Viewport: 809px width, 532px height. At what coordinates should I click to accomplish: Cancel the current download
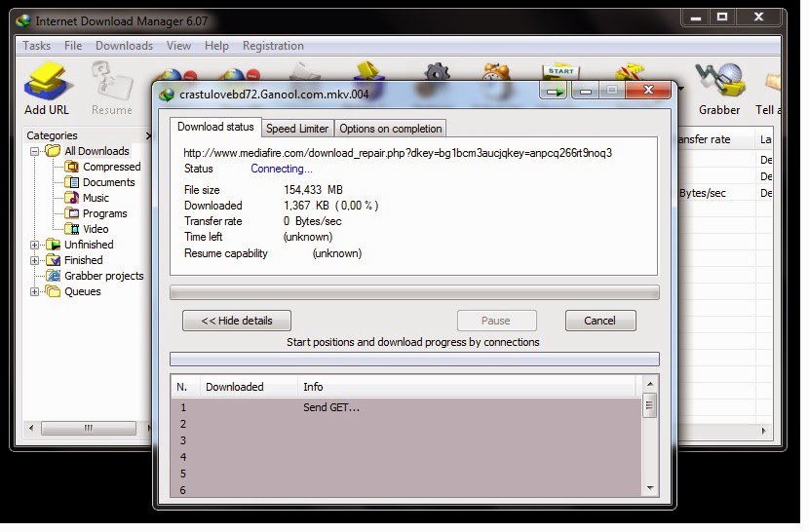(599, 321)
